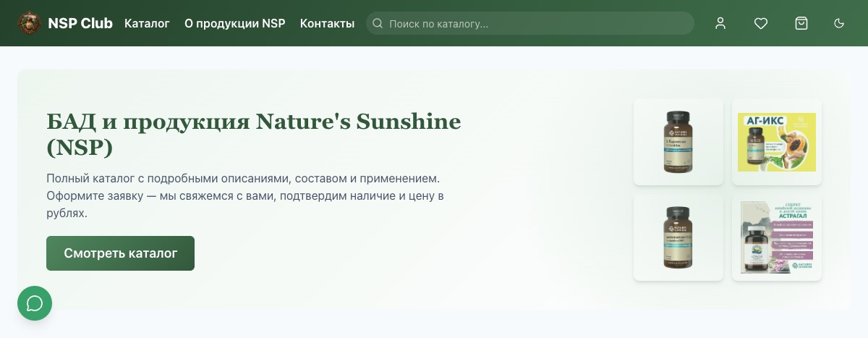Image resolution: width=868 pixels, height=338 pixels.
Task: Click the NSP Club round logo image
Action: click(x=30, y=23)
